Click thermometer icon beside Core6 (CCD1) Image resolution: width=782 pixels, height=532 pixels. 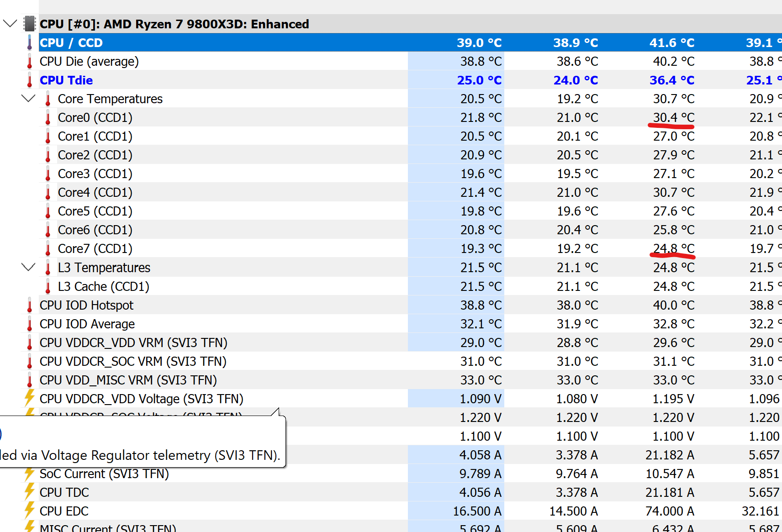tap(48, 230)
